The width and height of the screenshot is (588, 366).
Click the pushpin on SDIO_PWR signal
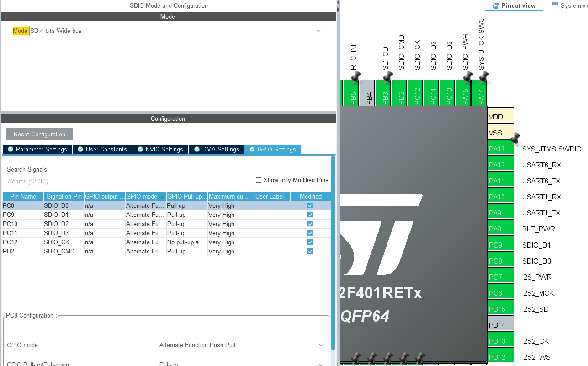pyautogui.click(x=467, y=76)
